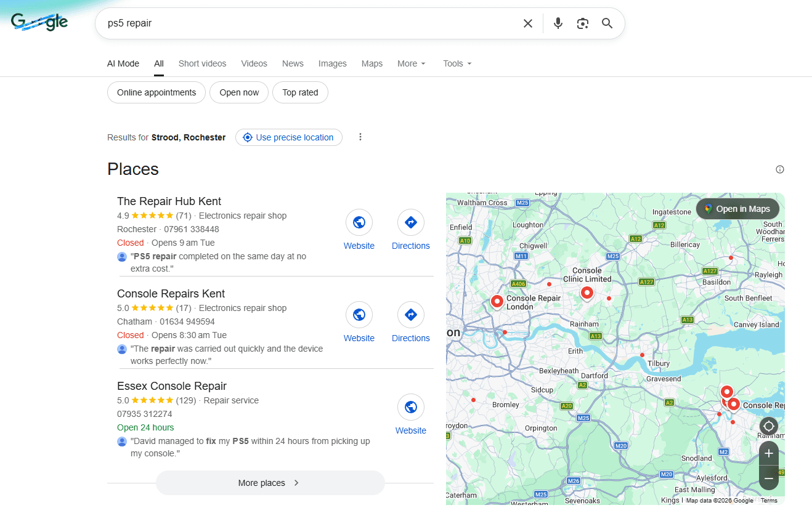Open the Tools dropdown
The height and width of the screenshot is (513, 812).
457,63
